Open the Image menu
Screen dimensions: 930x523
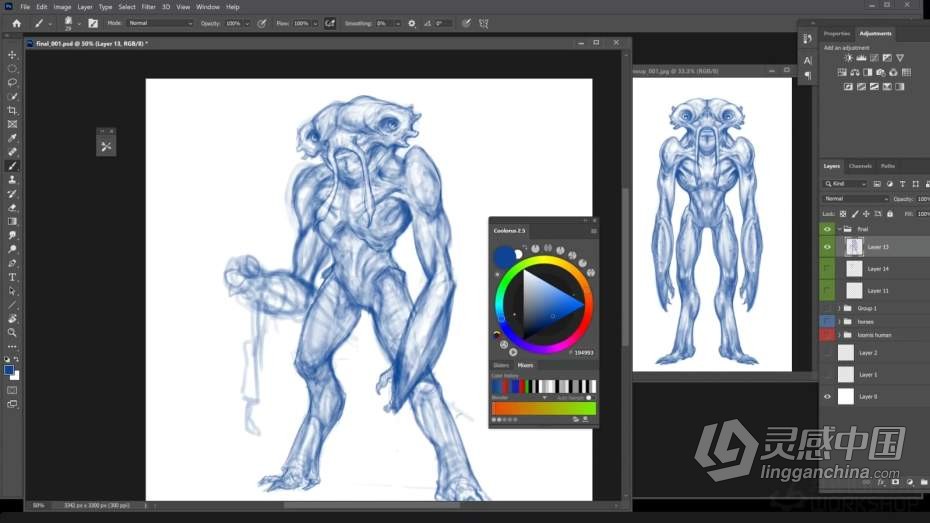[62, 7]
